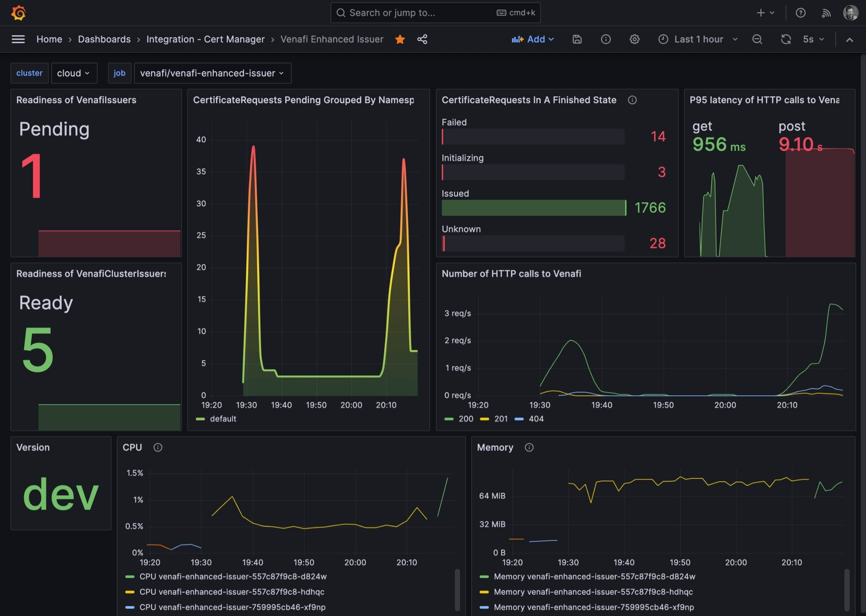Share the dashboard via share icon
866x616 pixels.
422,39
